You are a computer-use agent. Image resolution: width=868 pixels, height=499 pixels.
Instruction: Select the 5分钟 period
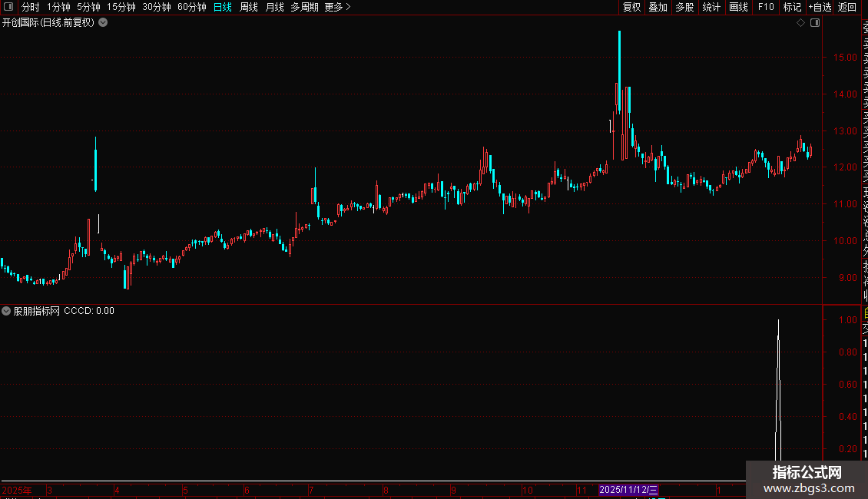click(88, 7)
